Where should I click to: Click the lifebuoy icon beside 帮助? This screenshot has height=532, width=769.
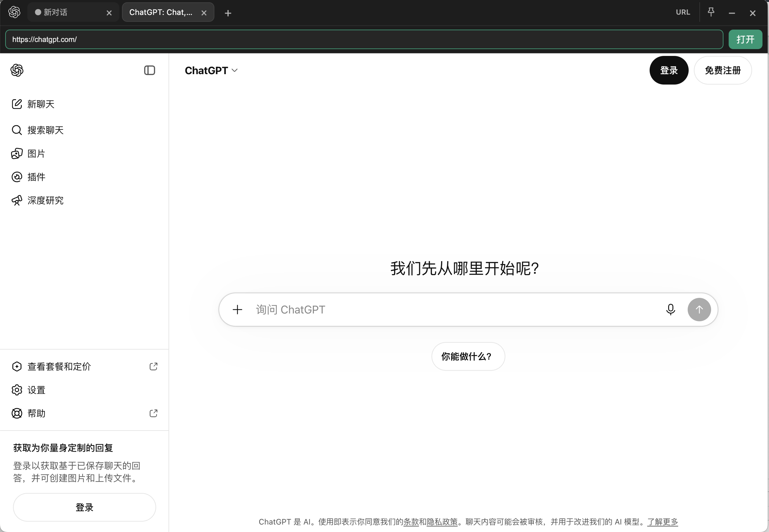17,413
